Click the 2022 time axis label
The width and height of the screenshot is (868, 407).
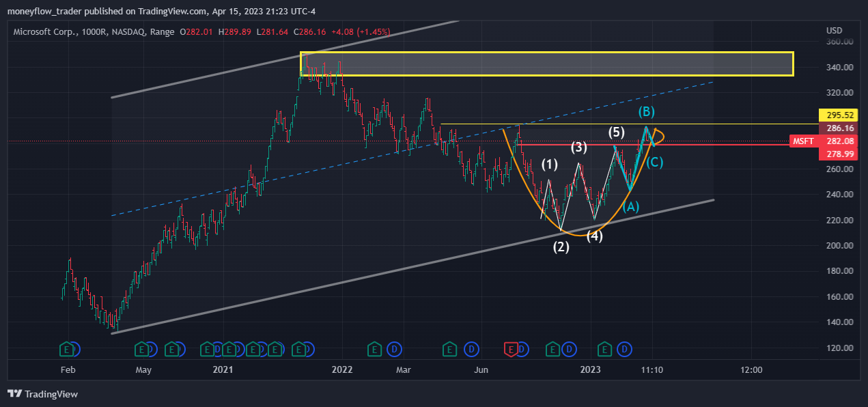click(x=341, y=369)
